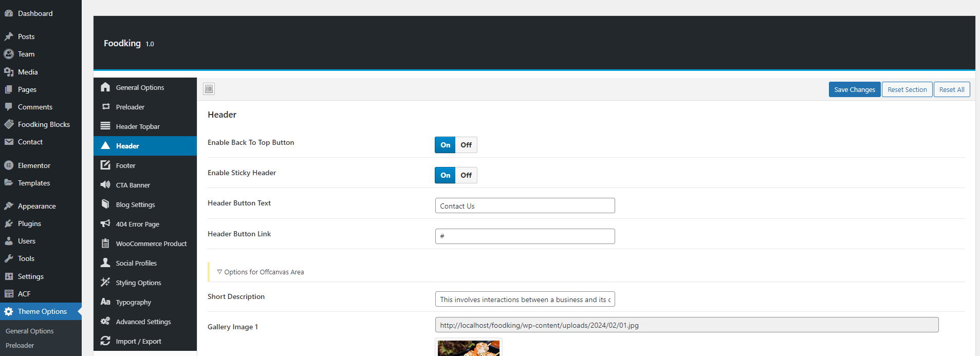
Task: Click the Import / Export refresh icon
Action: coord(105,341)
